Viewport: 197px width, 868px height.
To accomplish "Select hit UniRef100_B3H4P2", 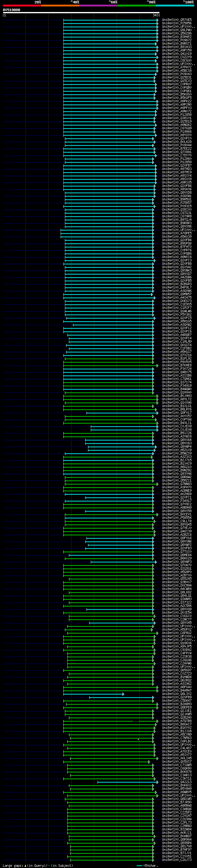I will (177, 37).
